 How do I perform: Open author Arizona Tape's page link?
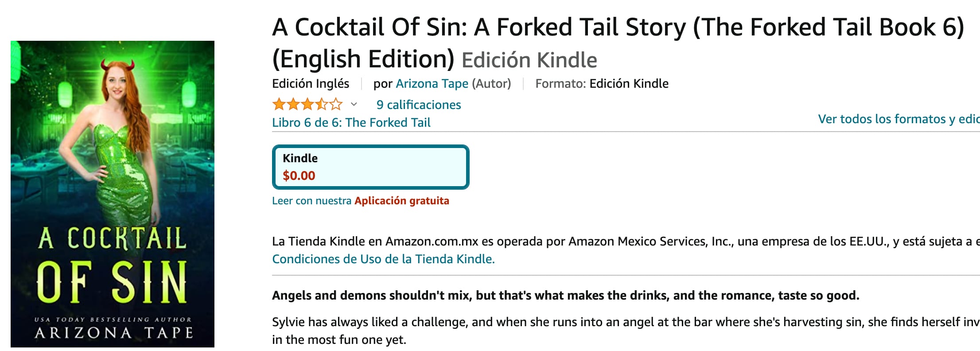click(x=432, y=84)
